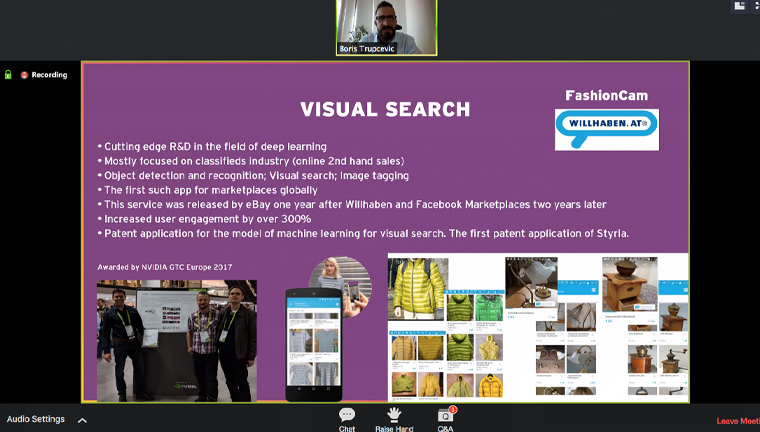This screenshot has width=760, height=432.
Task: Click Leave Meeting
Action: tap(738, 421)
